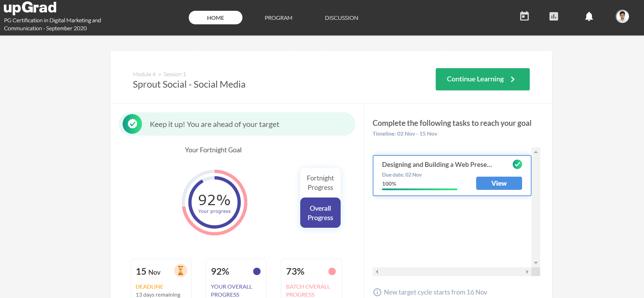Image resolution: width=644 pixels, height=298 pixels.
Task: Click the PG Certification program name
Action: [53, 24]
